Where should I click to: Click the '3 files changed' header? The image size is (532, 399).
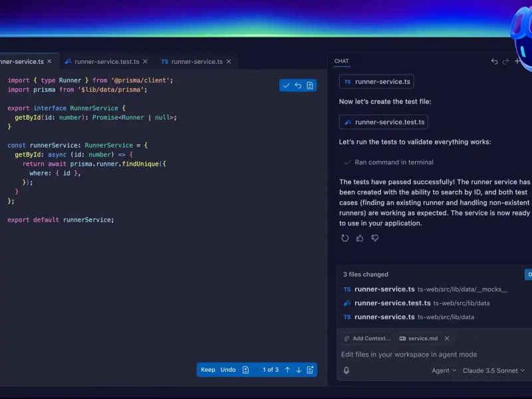(366, 275)
